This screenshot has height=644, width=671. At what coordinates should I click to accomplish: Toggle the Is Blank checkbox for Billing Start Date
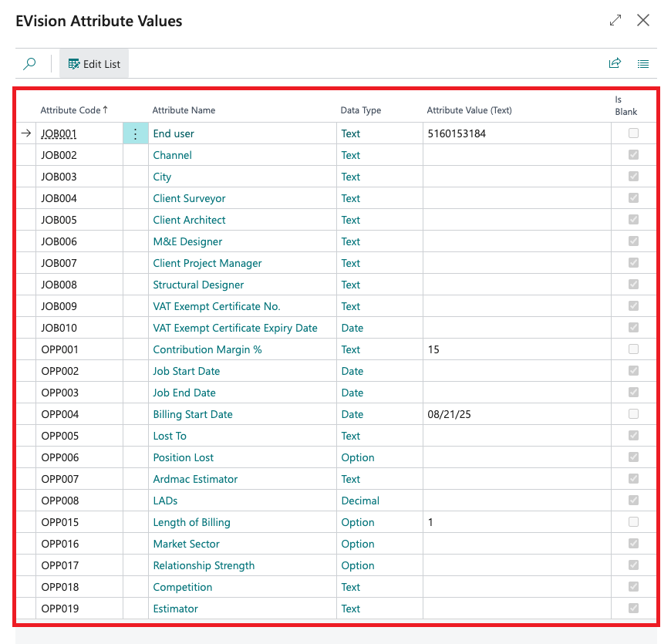[634, 414]
